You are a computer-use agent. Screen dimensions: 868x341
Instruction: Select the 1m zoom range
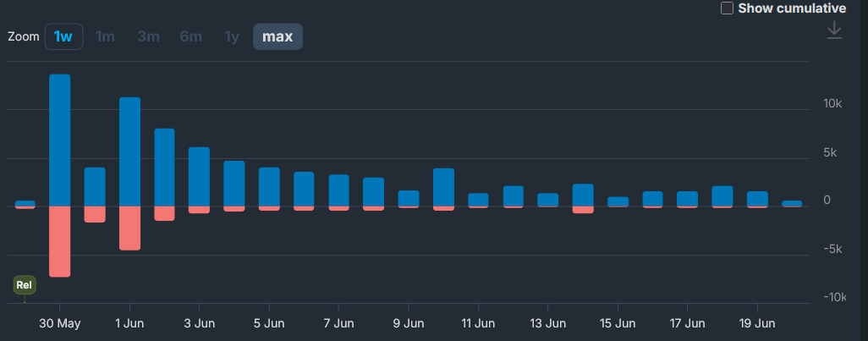[105, 37]
